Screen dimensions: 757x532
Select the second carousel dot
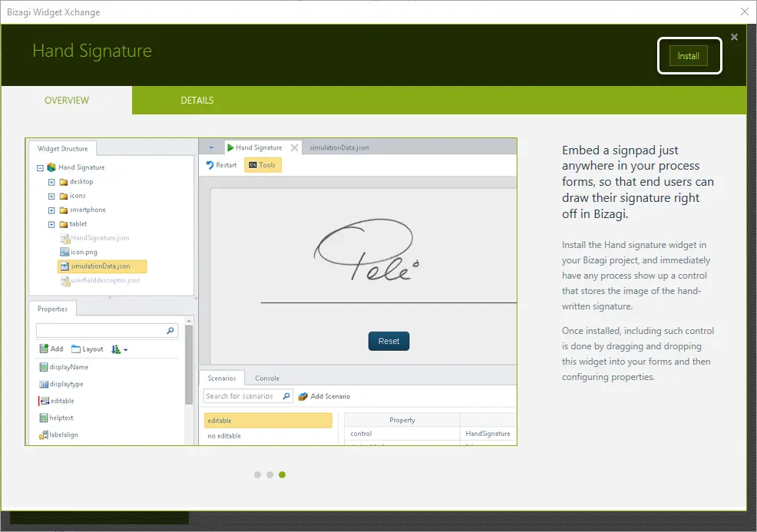(270, 475)
